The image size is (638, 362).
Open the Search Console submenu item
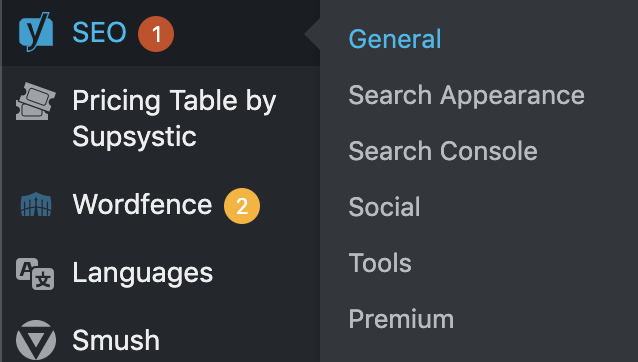point(443,151)
